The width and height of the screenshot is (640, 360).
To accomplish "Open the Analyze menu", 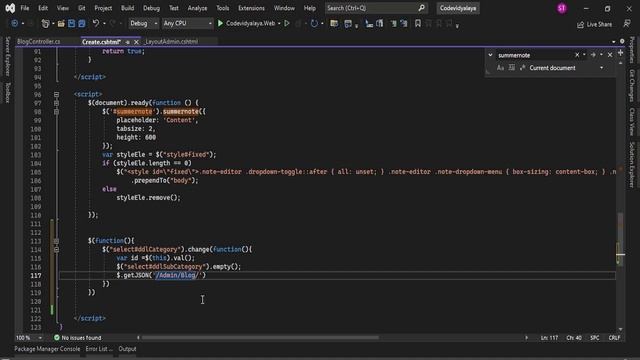I will pos(197,8).
